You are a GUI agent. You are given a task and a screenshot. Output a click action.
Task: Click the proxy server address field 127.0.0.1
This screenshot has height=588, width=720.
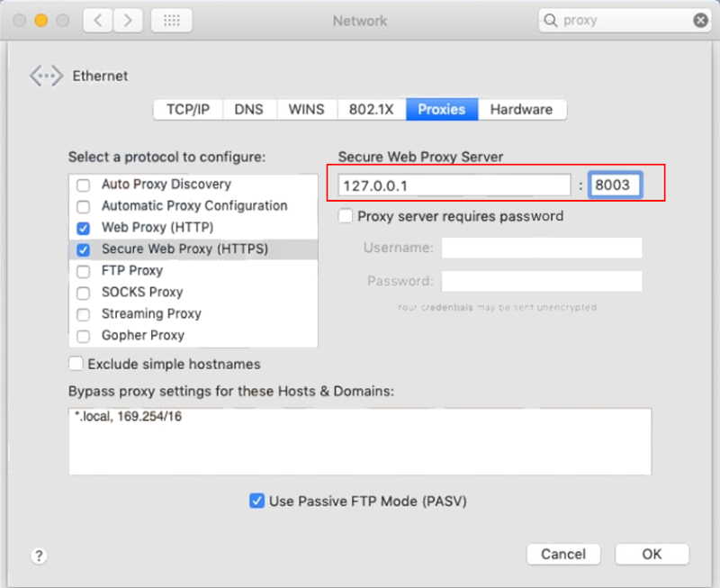tap(454, 185)
